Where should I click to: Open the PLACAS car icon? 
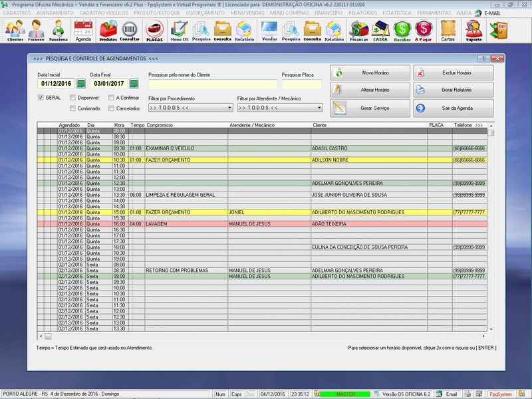[154, 31]
